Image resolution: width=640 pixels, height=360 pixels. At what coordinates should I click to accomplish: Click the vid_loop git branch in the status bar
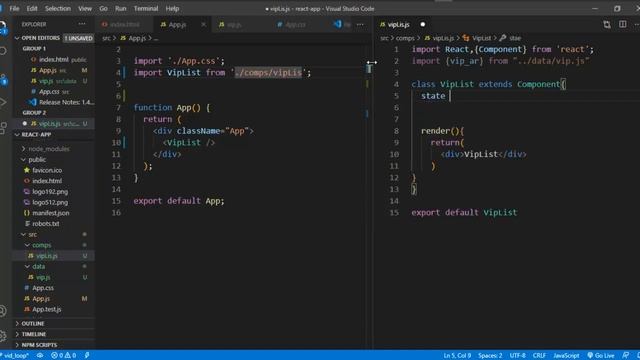point(16,356)
